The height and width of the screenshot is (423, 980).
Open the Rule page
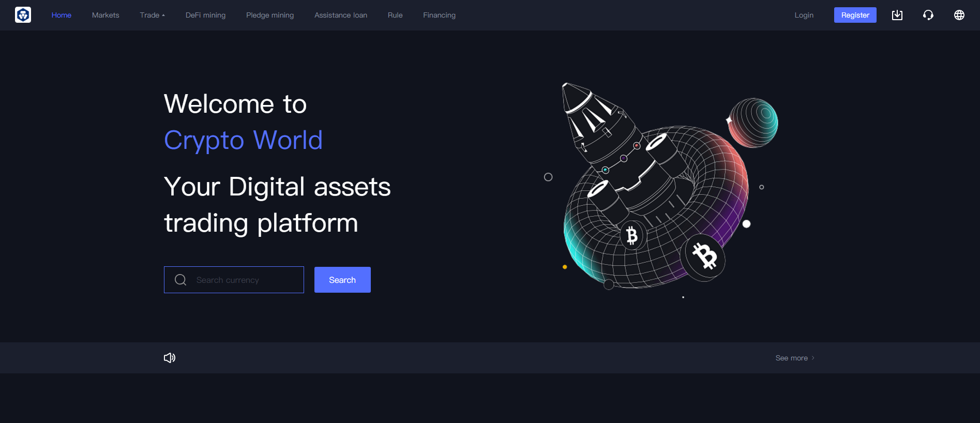tap(395, 15)
